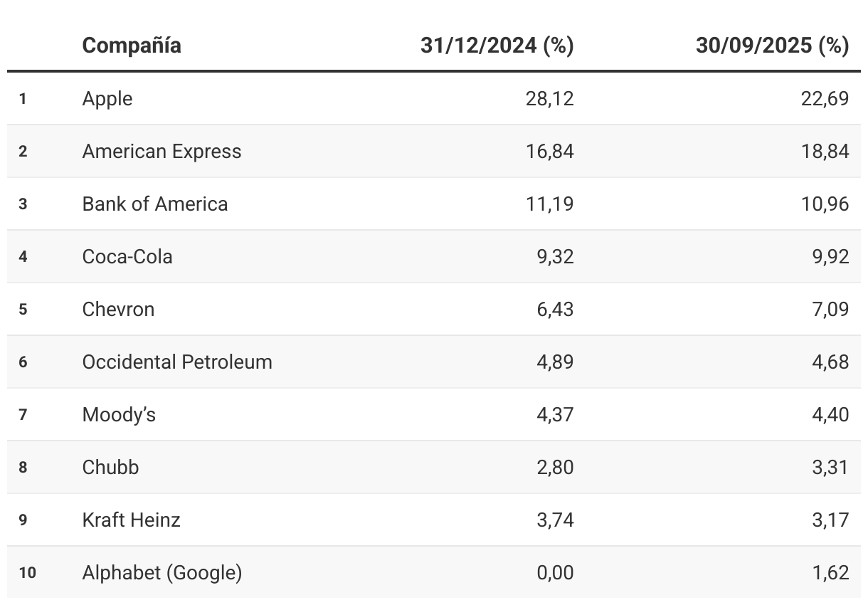
Task: Select the Alphabet (Google) cell
Action: [162, 572]
